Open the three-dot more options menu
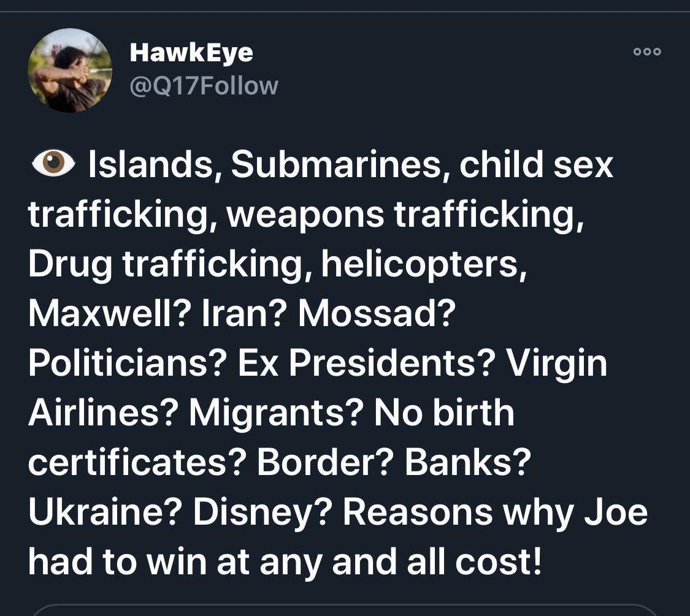The width and height of the screenshot is (690, 616). click(x=647, y=51)
